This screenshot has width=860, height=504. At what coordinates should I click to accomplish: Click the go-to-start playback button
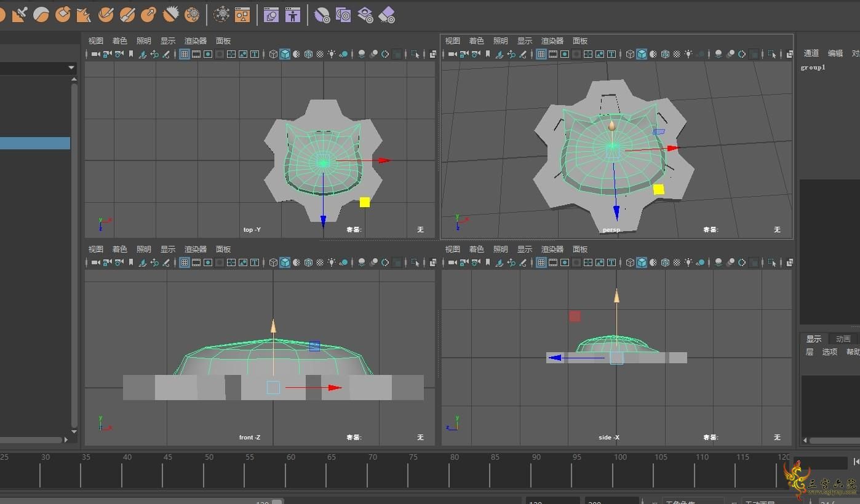pos(856,462)
